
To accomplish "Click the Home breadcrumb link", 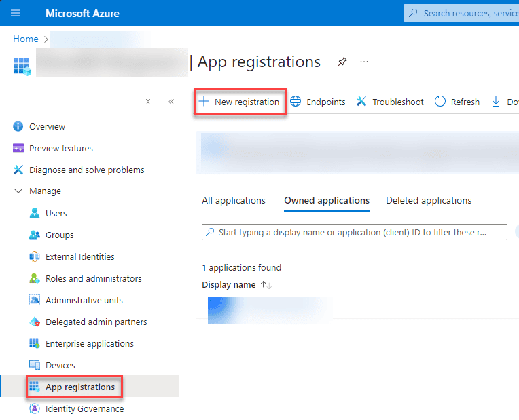I will point(25,39).
